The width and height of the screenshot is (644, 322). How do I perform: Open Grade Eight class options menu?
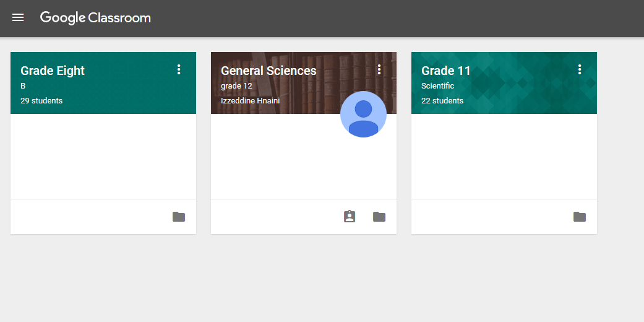point(179,69)
